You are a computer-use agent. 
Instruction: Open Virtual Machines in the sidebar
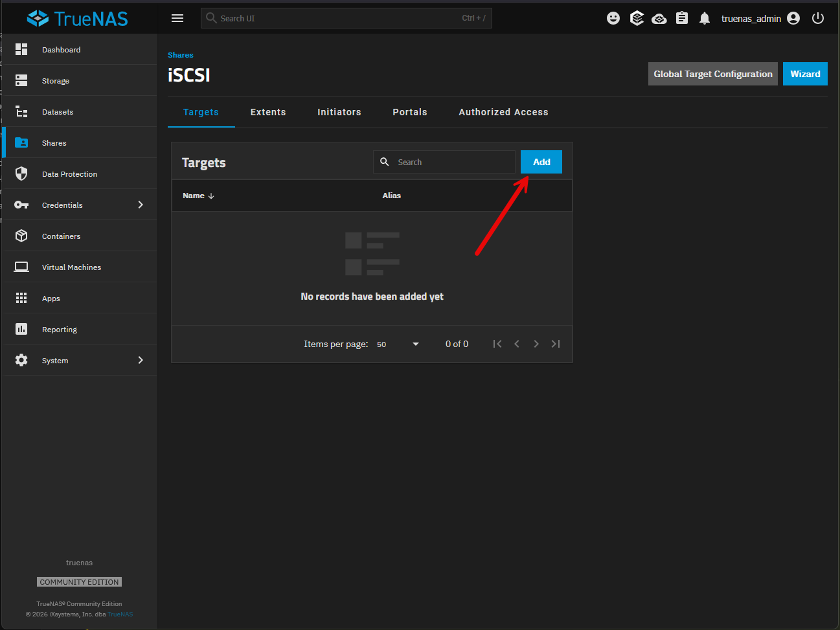(80, 267)
